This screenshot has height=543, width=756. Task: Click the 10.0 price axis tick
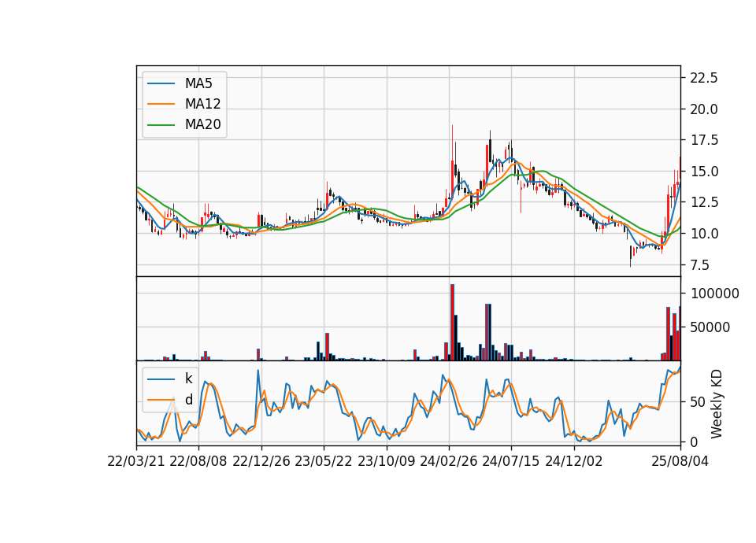coord(704,234)
